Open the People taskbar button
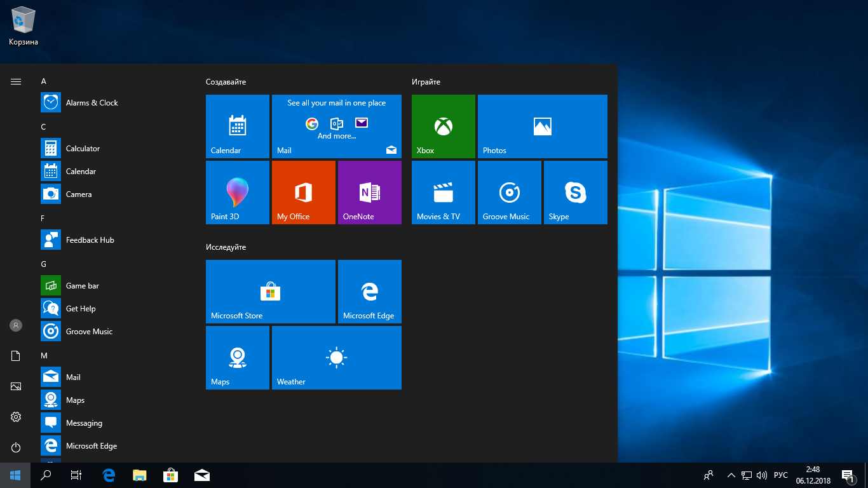This screenshot has height=488, width=868. (709, 475)
